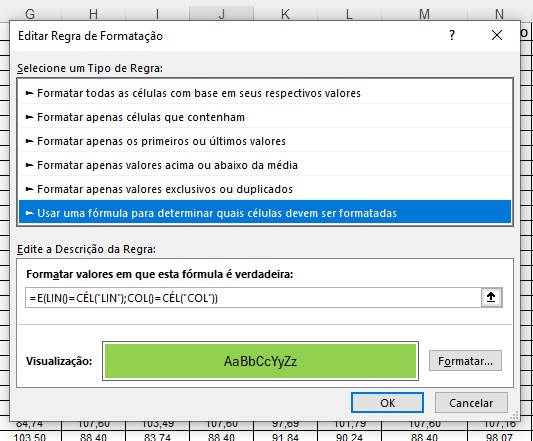Click the collapse dialog arrow beside formula
Screen dimensions: 533x441
click(x=491, y=298)
